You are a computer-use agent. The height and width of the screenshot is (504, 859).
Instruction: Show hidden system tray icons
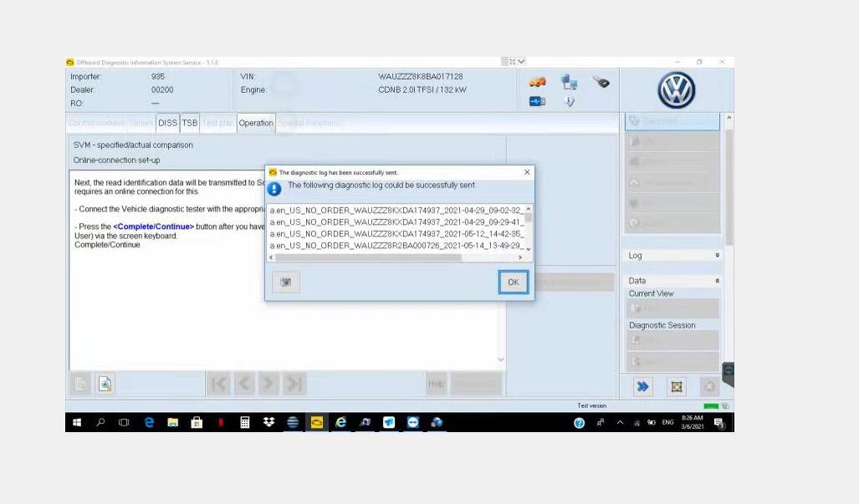pyautogui.click(x=620, y=422)
